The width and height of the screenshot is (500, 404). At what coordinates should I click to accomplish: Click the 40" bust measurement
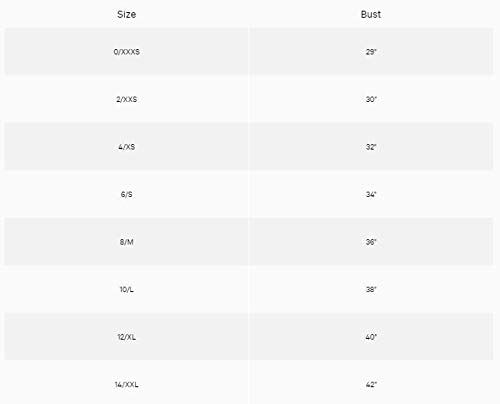371,337
